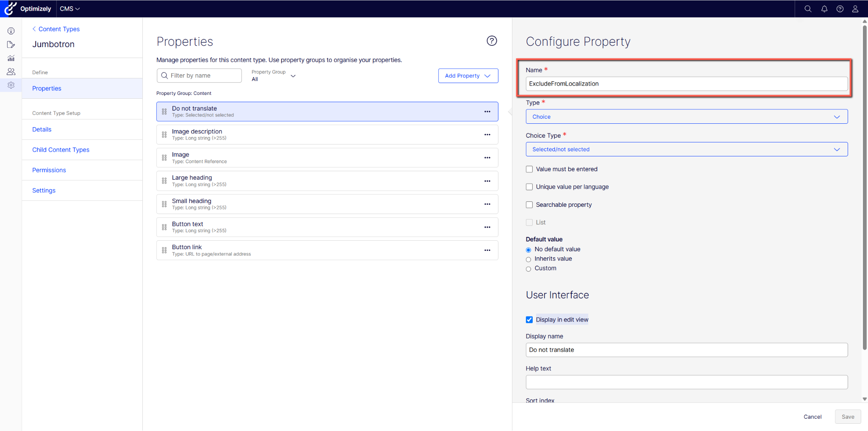Open more options for Button text
Viewport: 868px width, 431px height.
coord(487,227)
